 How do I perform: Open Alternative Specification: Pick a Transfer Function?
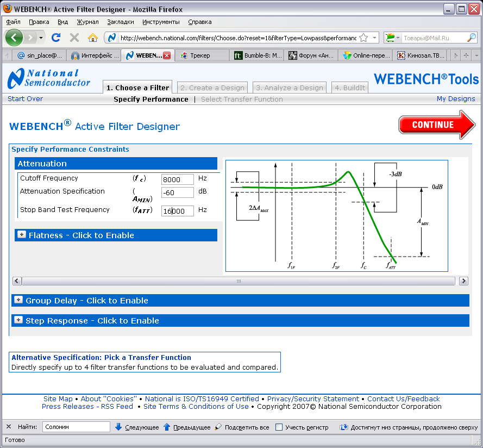pos(102,357)
